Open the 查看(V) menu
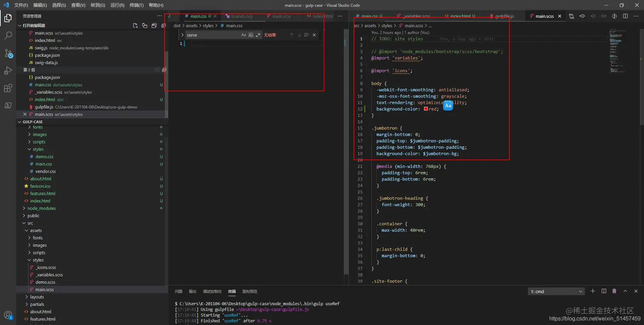Image resolution: width=644 pixels, height=325 pixels. coord(78,5)
